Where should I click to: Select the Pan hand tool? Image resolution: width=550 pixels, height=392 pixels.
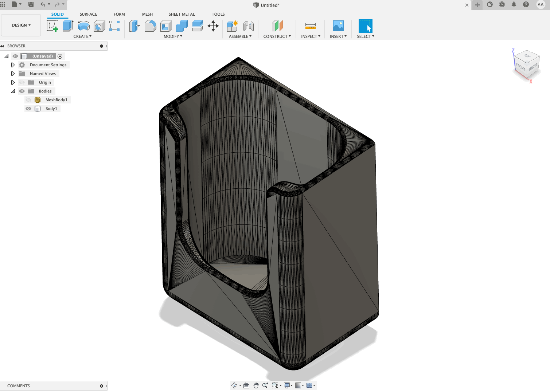coord(256,385)
